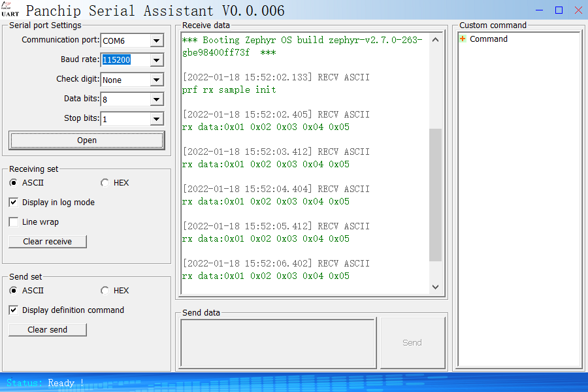Click the 'prf rx sample init' line
The height and width of the screenshot is (392, 588).
(229, 90)
